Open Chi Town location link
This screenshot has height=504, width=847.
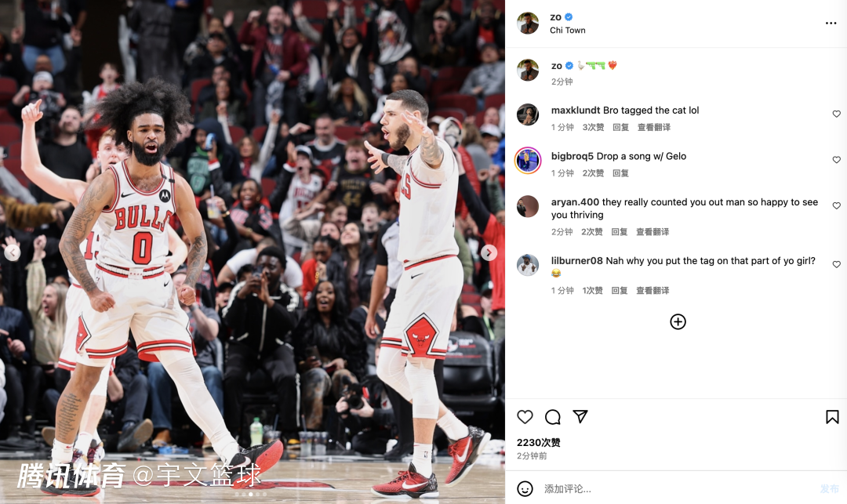pos(567,31)
